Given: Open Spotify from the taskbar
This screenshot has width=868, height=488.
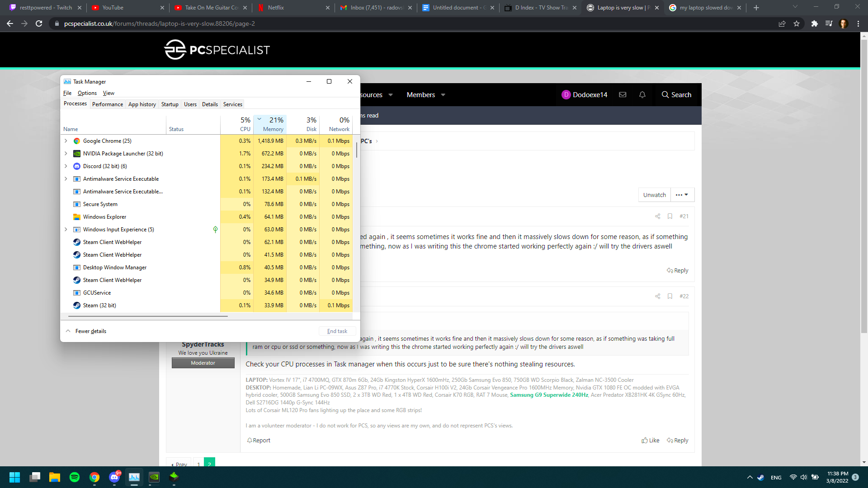Looking at the screenshot, I should pos(75,477).
